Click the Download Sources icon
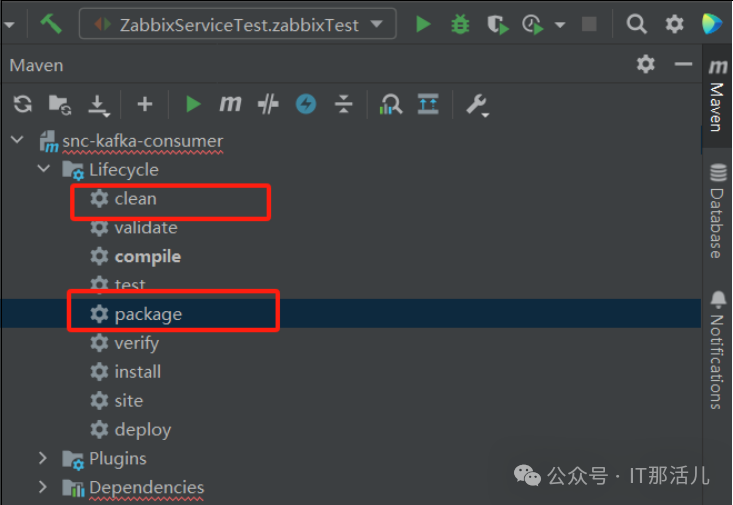Viewport: 733px width, 505px height. pos(98,104)
